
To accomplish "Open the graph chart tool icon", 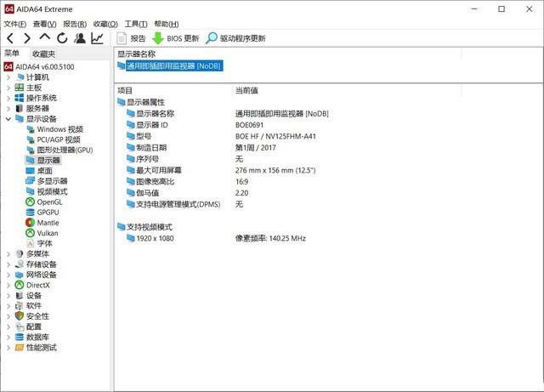I will [97, 38].
